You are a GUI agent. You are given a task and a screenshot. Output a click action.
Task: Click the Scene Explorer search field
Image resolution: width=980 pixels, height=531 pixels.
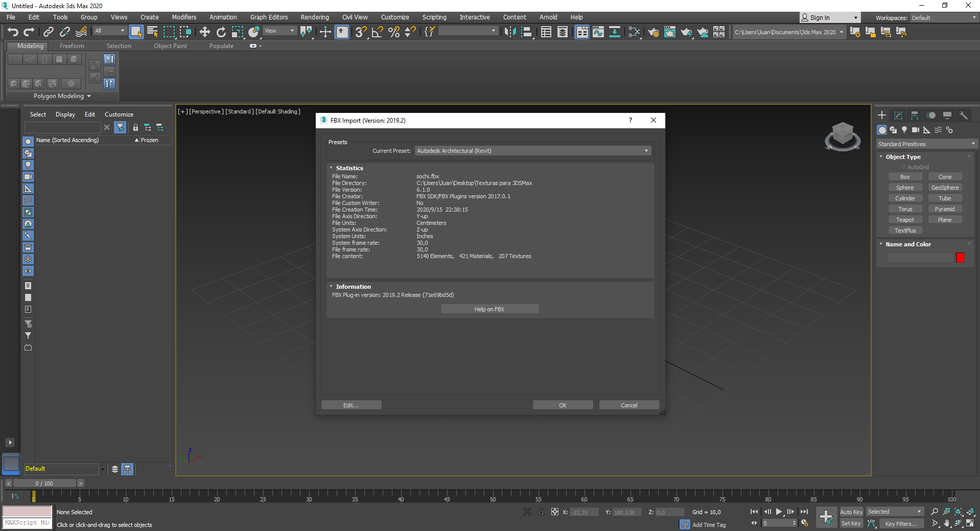pos(63,127)
